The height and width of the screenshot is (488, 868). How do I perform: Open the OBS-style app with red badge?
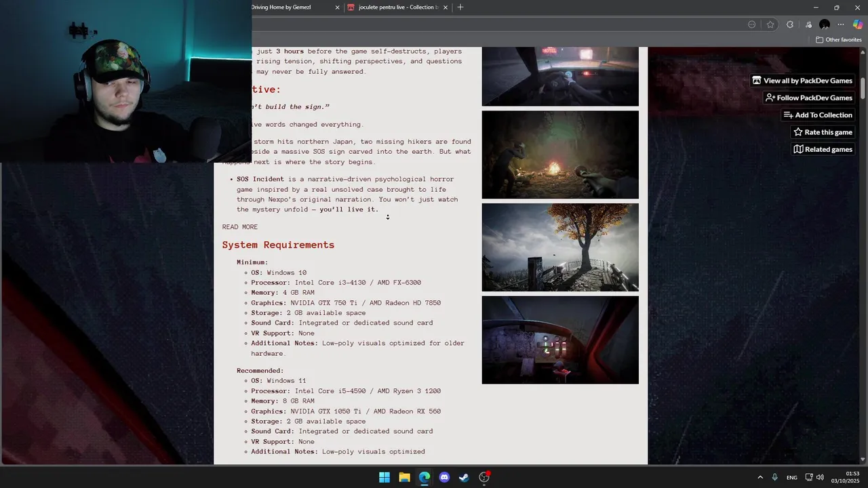[484, 477]
